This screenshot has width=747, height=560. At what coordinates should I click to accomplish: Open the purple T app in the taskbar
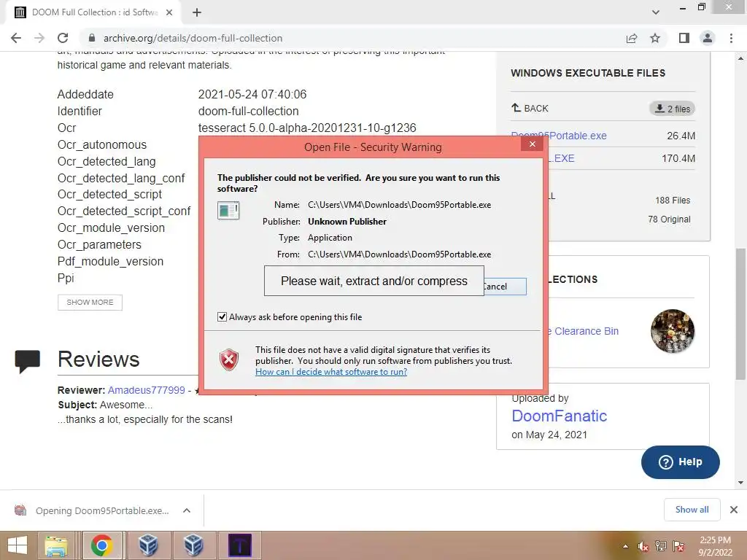click(239, 545)
